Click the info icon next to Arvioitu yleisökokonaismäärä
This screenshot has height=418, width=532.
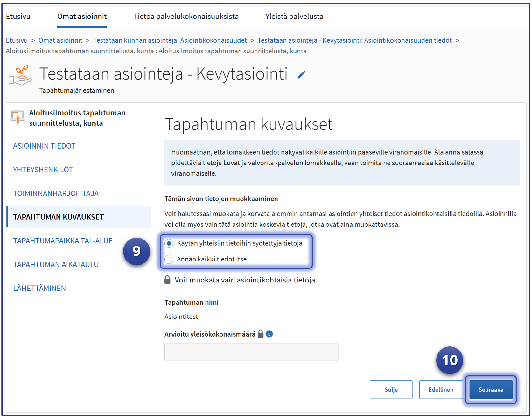point(269,334)
